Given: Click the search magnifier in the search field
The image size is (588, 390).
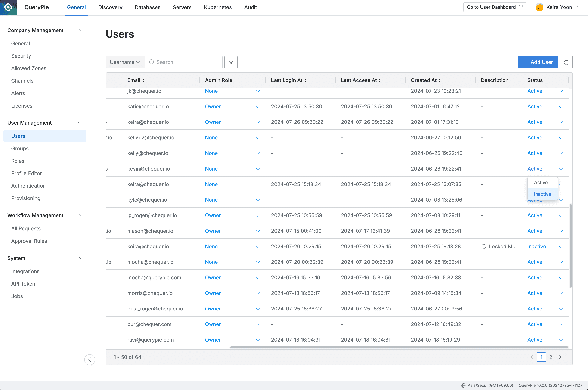Looking at the screenshot, I should (x=152, y=62).
